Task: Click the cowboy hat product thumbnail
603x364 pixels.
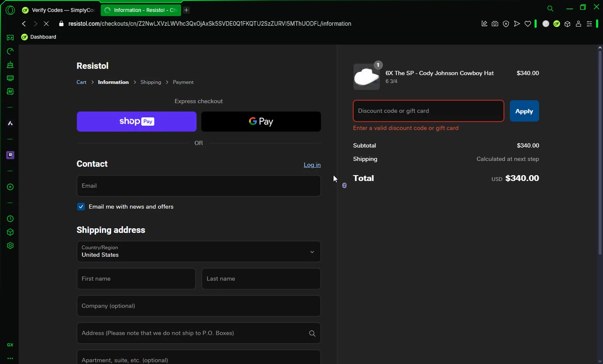Action: coord(366,77)
